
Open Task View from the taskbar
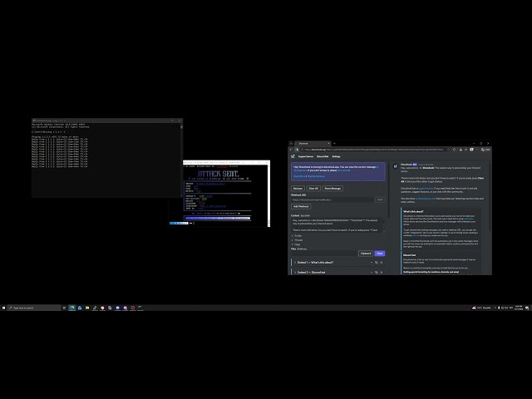pos(64,308)
